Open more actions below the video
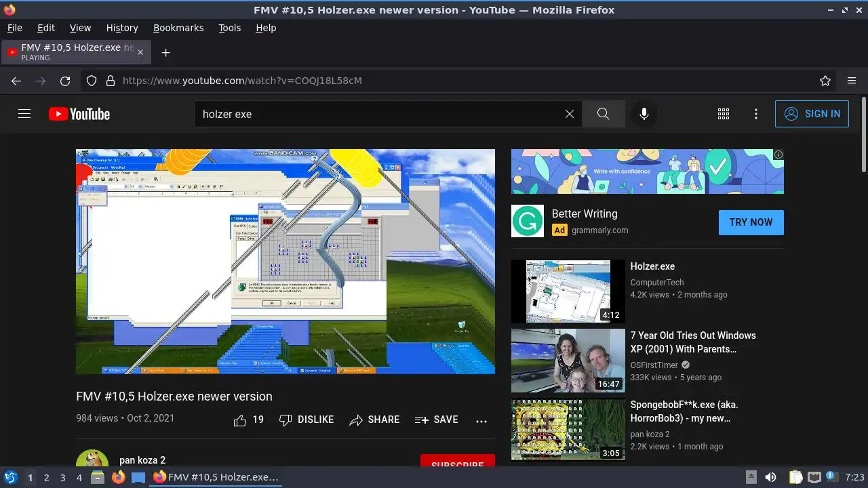This screenshot has height=488, width=868. (x=481, y=421)
